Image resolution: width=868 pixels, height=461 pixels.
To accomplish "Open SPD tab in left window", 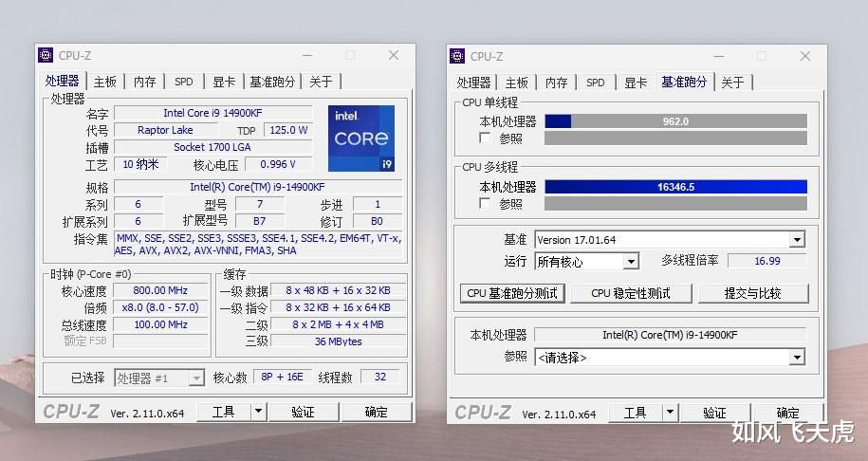I will 184,82.
